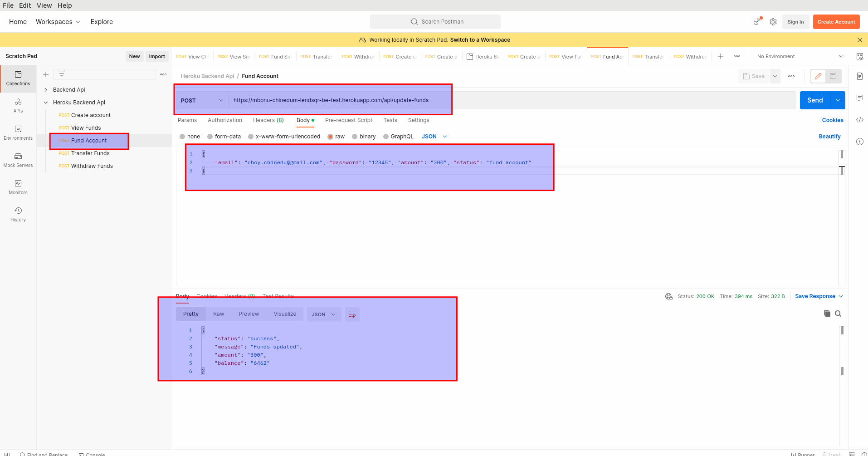Select the GraphQL body type radio
868x456 pixels.
pos(386,137)
